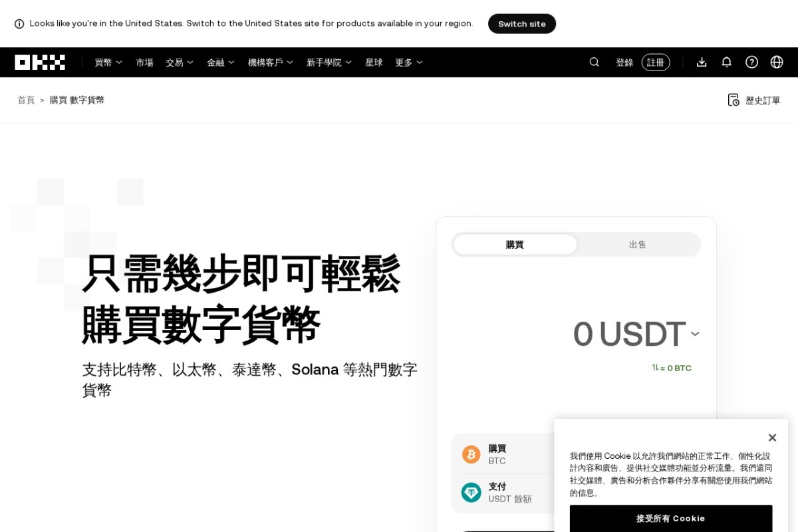The width and height of the screenshot is (798, 532).
Task: Click the swap arrows beside ≈ 0 BTC
Action: tap(655, 368)
